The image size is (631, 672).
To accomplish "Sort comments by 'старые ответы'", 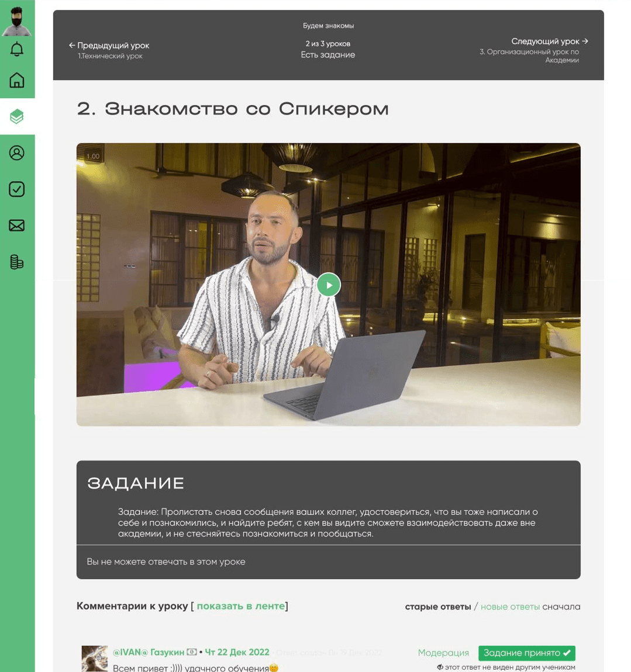I will 437,607.
